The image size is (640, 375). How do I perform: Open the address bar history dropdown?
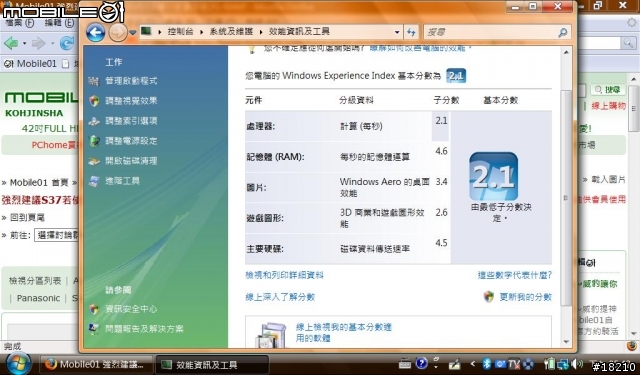(397, 32)
